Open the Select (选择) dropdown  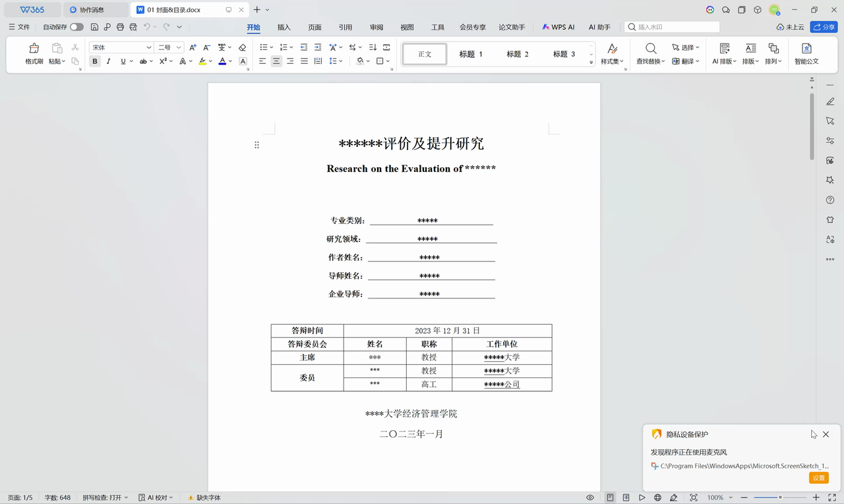click(x=686, y=47)
